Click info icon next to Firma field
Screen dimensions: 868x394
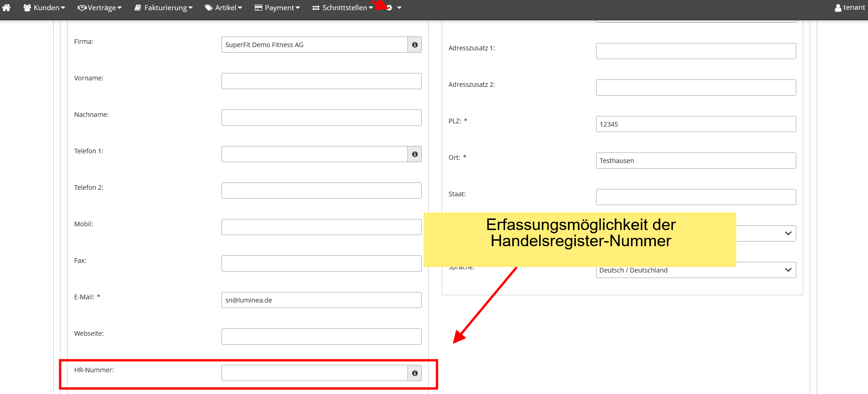point(414,45)
